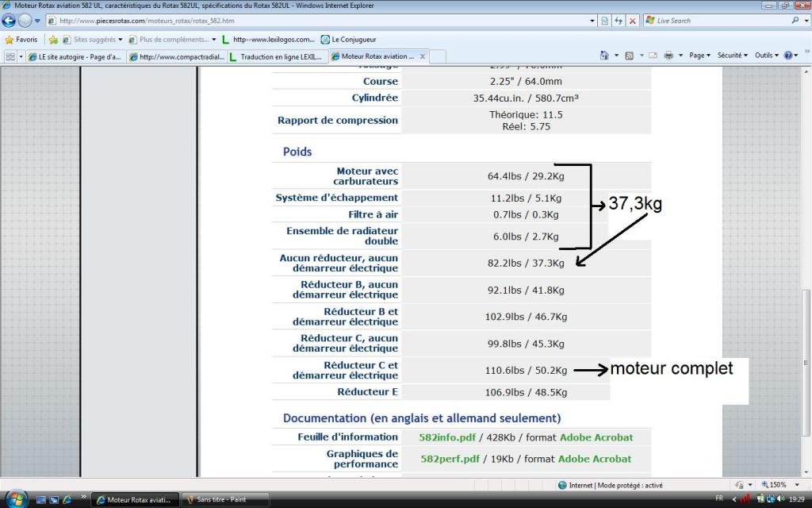Viewport: 812px width, 508px height.
Task: Click the read mail envelope icon
Action: pyautogui.click(x=653, y=56)
